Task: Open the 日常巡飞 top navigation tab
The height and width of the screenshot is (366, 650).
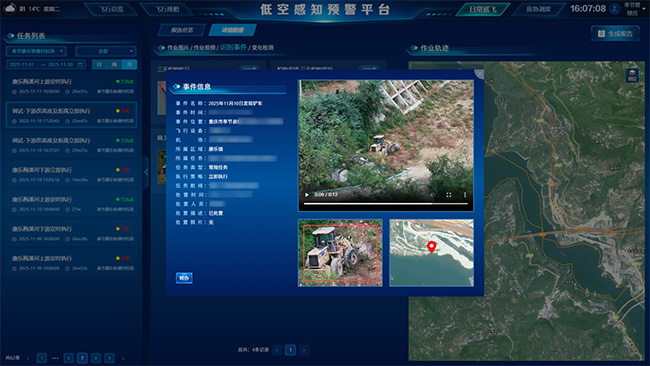Action: click(x=483, y=9)
